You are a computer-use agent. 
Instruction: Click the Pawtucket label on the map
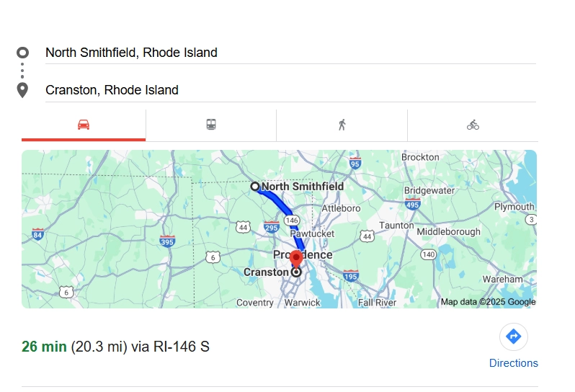point(312,233)
